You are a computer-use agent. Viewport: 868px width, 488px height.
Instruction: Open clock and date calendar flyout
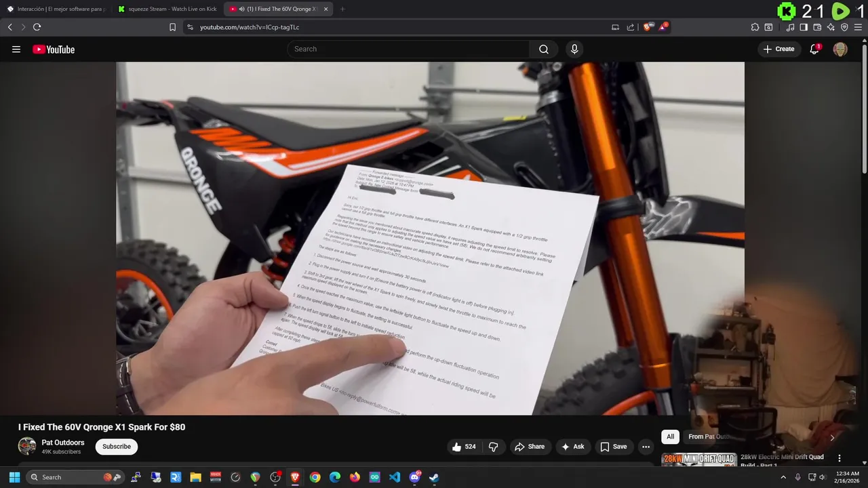(847, 477)
